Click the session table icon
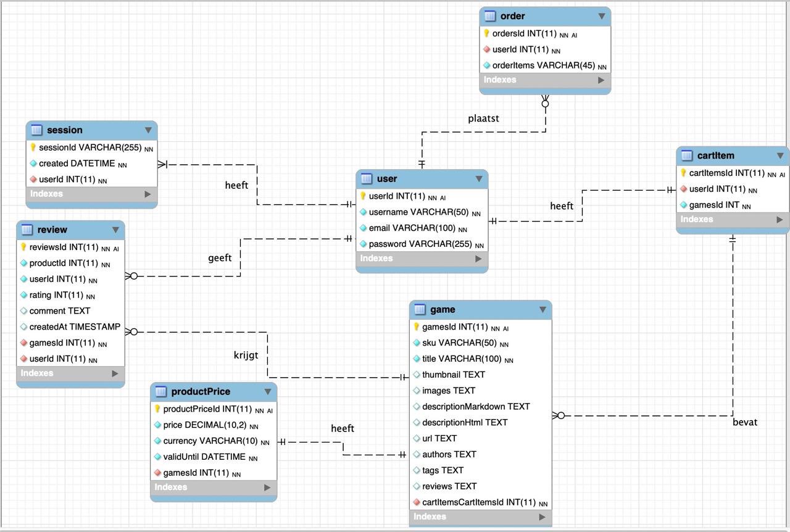 point(36,130)
